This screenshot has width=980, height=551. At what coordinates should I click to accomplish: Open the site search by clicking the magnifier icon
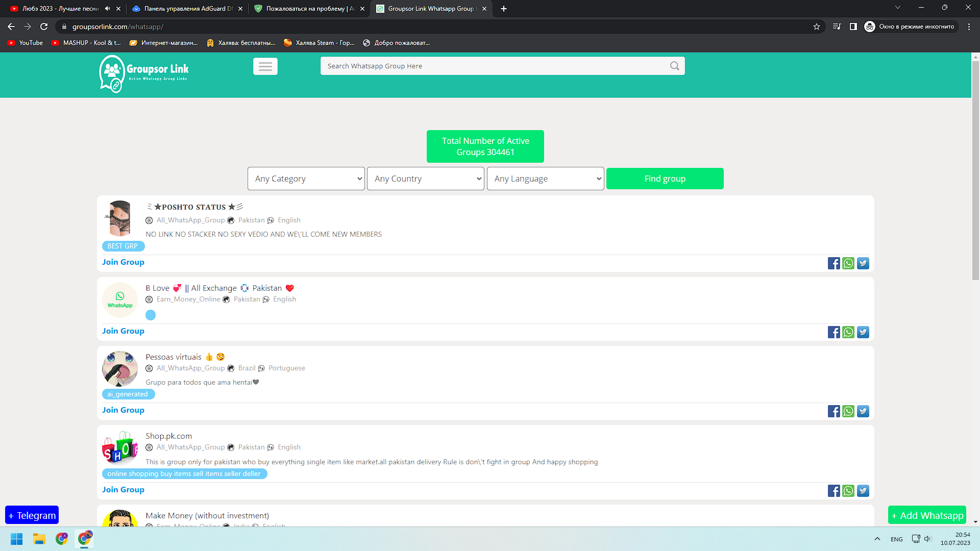click(x=674, y=66)
